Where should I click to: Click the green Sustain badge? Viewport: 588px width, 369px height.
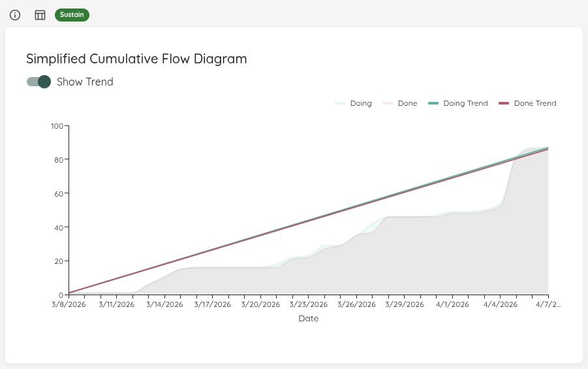[72, 14]
